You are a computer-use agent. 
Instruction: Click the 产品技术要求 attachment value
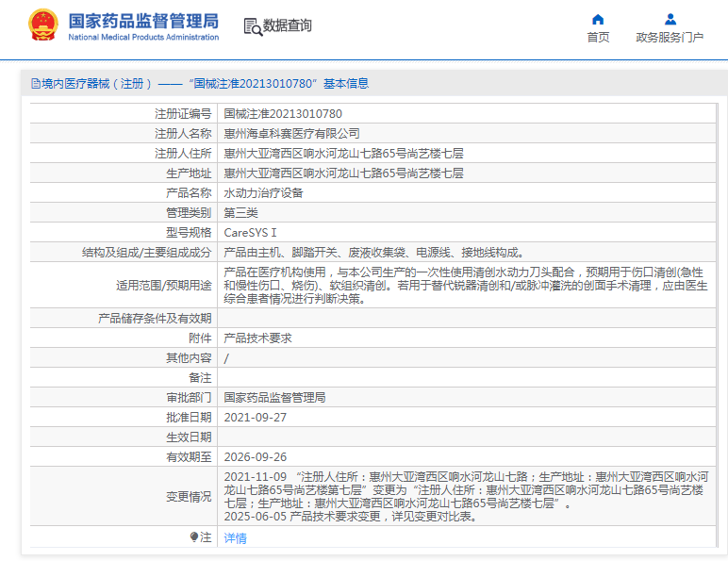pos(257,338)
